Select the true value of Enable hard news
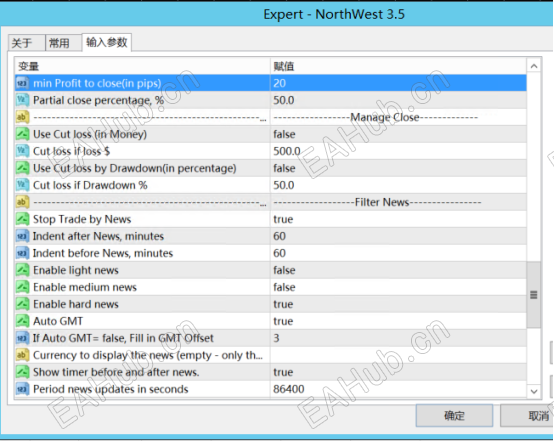This screenshot has width=554, height=442. pyautogui.click(x=283, y=304)
